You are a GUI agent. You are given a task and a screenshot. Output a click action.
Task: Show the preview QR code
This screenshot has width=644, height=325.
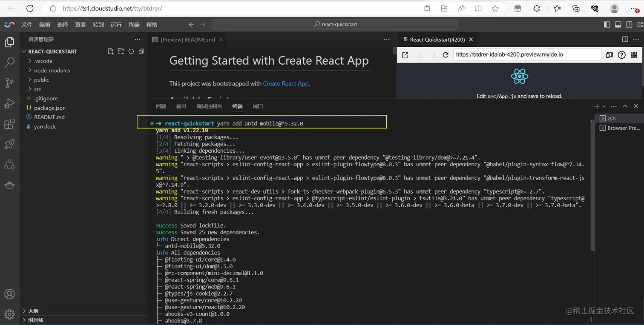(634, 55)
